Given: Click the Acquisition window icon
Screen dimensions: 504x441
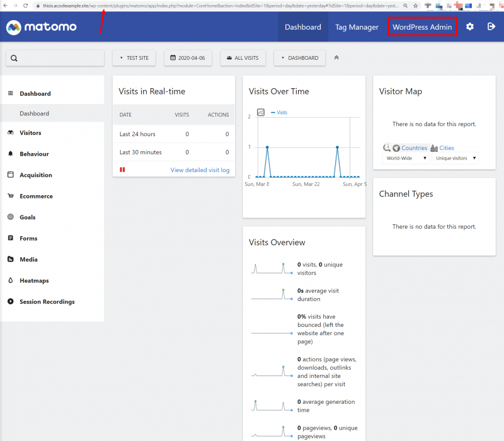Looking at the screenshot, I should click(x=11, y=175).
